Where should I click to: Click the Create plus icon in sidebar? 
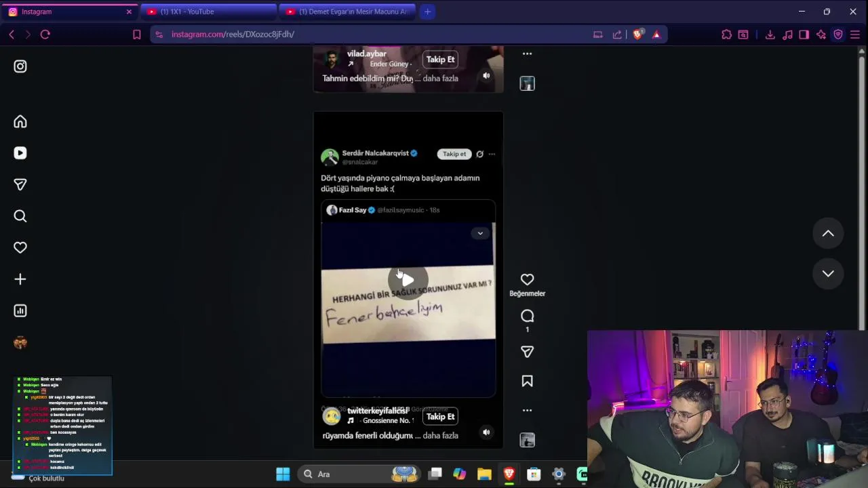point(20,279)
